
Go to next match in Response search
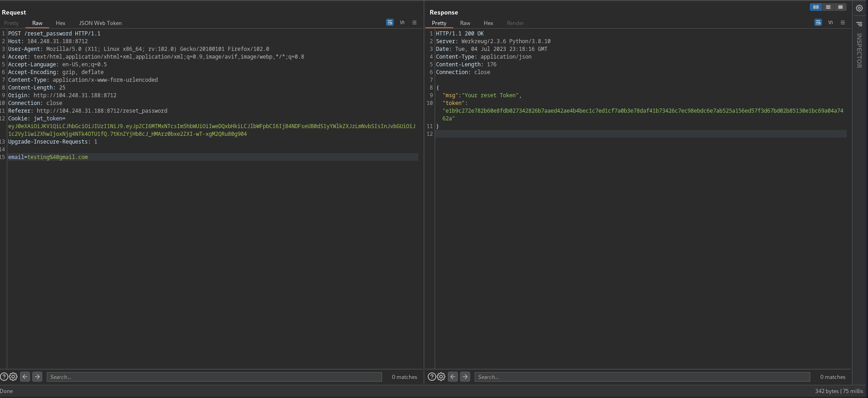coord(465,377)
